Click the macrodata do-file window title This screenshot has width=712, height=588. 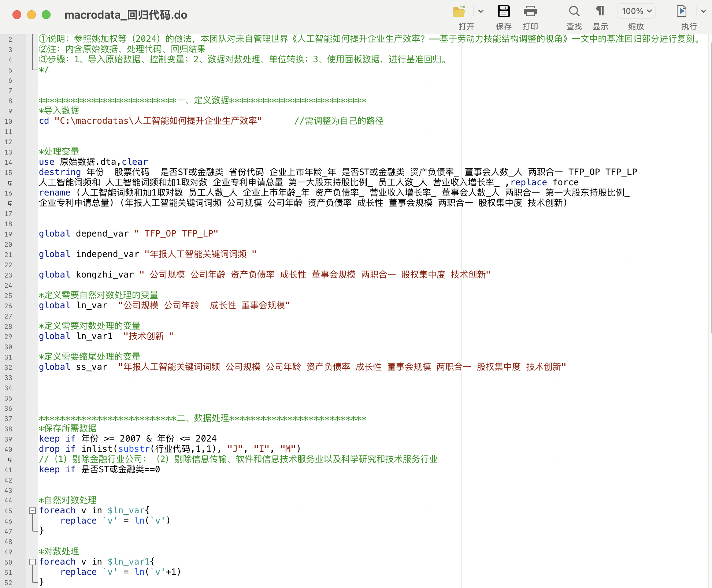click(126, 15)
